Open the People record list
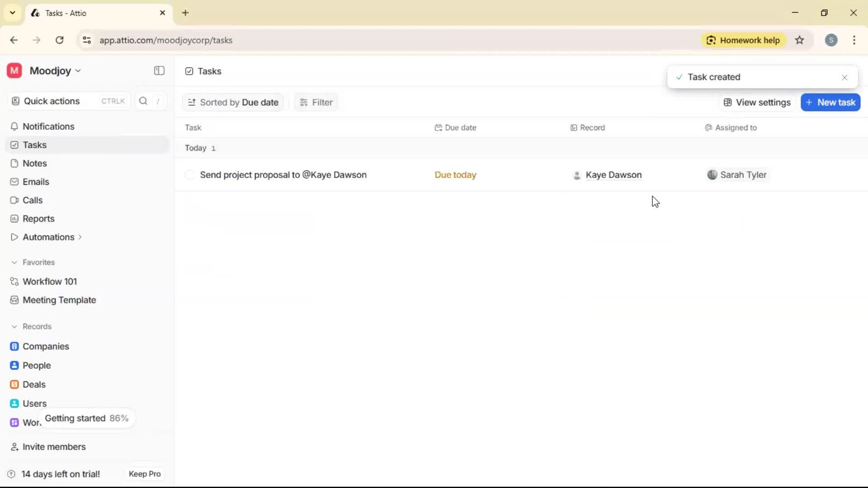Viewport: 868px width, 488px height. click(36, 365)
